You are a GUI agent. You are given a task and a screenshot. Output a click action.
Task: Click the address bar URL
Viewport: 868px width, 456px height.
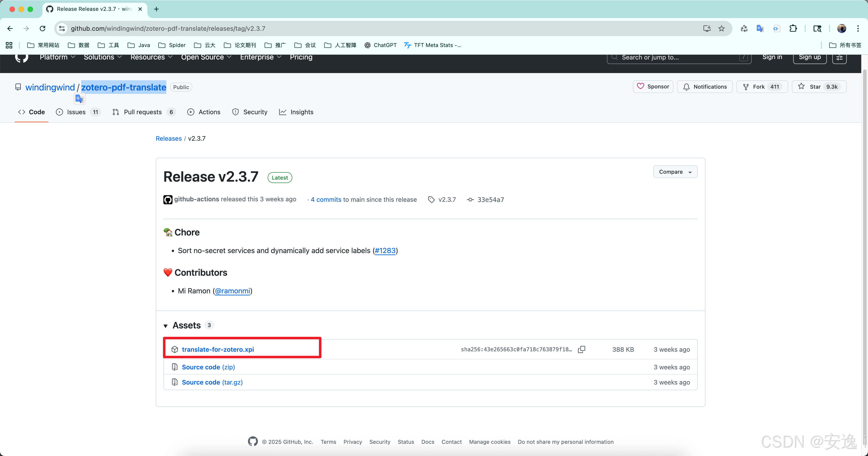168,29
